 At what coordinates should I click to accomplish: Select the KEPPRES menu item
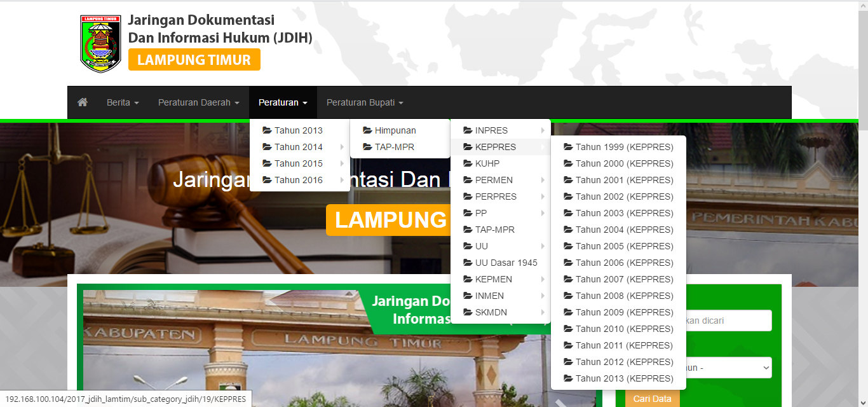pos(501,147)
